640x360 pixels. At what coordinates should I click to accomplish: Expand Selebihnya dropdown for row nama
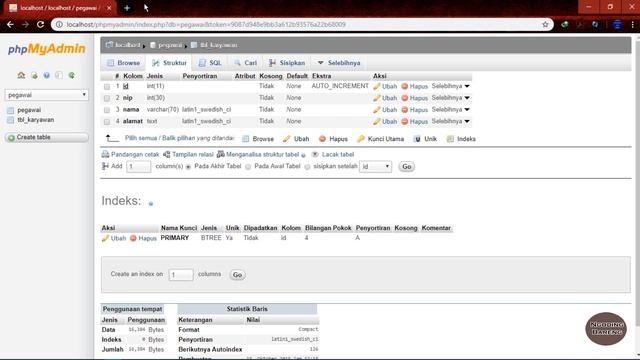click(x=451, y=110)
